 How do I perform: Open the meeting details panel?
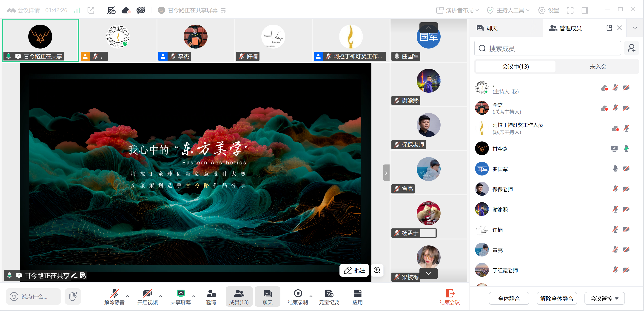coord(23,10)
